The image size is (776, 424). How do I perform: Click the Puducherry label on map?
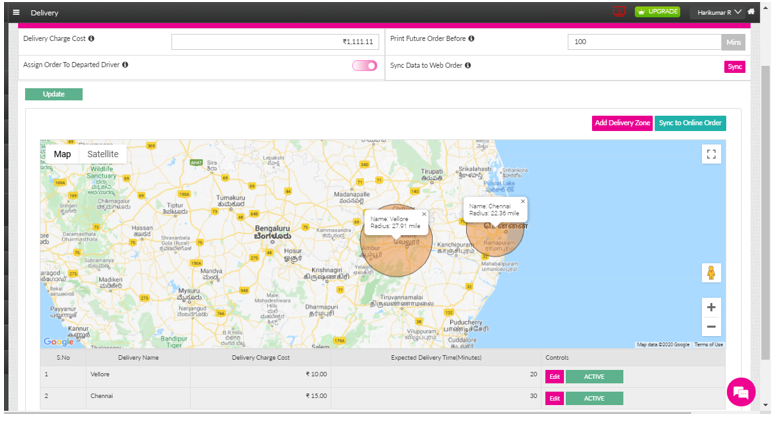(x=466, y=326)
